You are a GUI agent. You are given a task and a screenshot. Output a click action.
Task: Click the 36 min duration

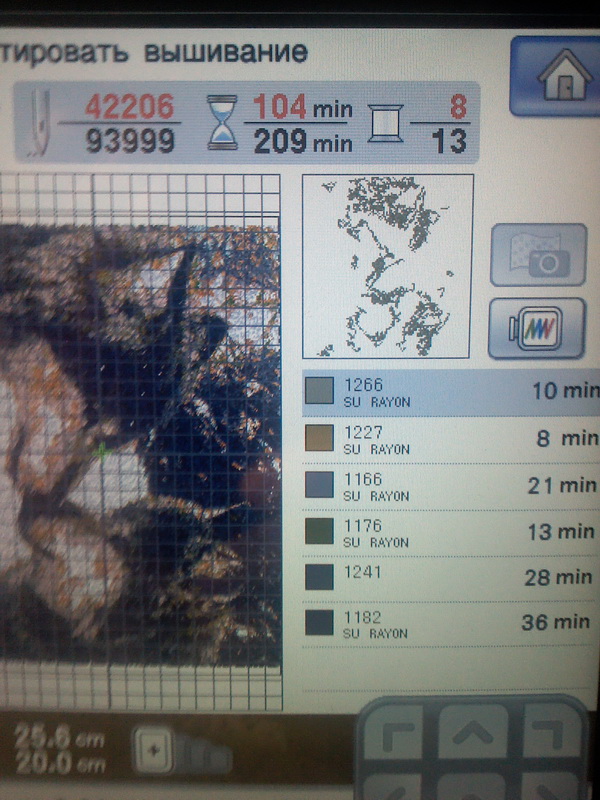point(556,622)
